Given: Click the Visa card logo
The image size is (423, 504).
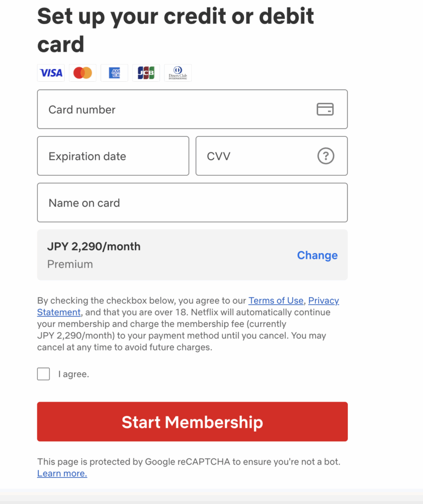Looking at the screenshot, I should click(51, 73).
